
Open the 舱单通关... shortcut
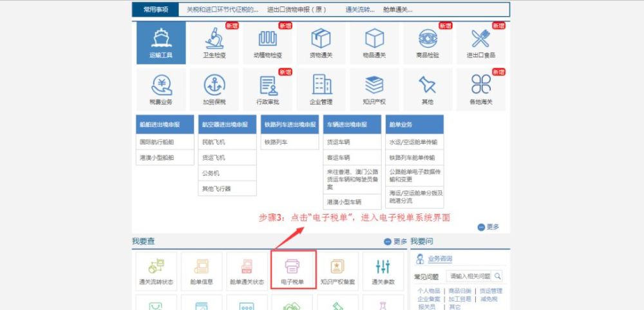(x=397, y=10)
